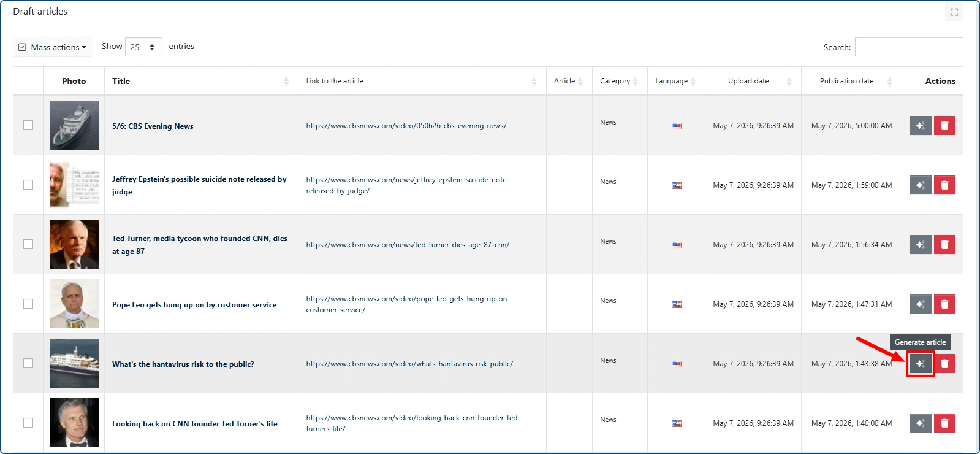This screenshot has width=980, height=454.
Task: Generate article for the hantavirus risk row
Action: coord(920,364)
